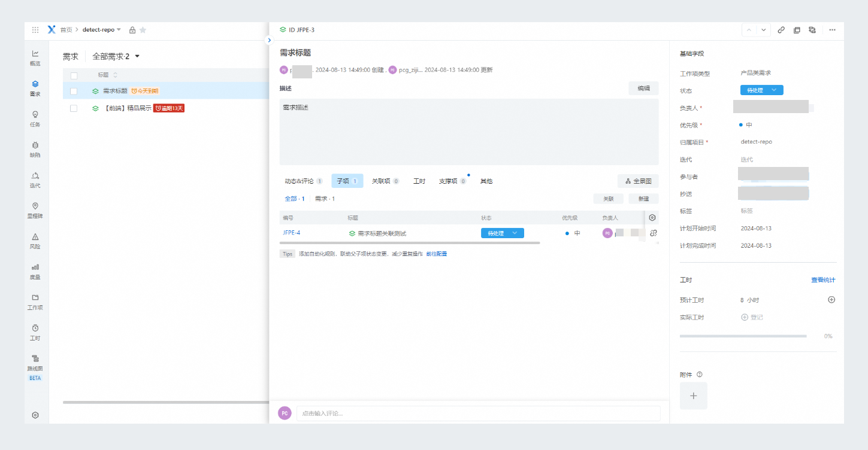
Task: Switch to the 子项 tab
Action: (347, 181)
